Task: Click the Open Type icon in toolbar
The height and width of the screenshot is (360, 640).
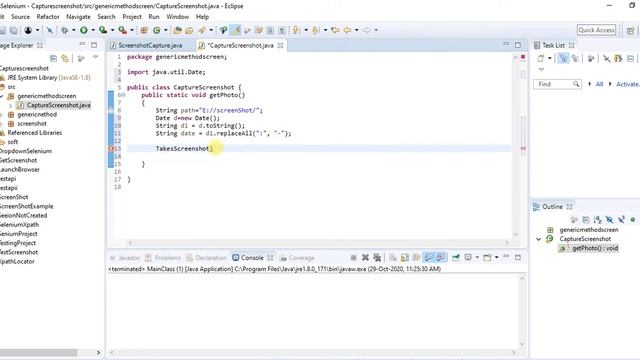Action: (x=177, y=30)
